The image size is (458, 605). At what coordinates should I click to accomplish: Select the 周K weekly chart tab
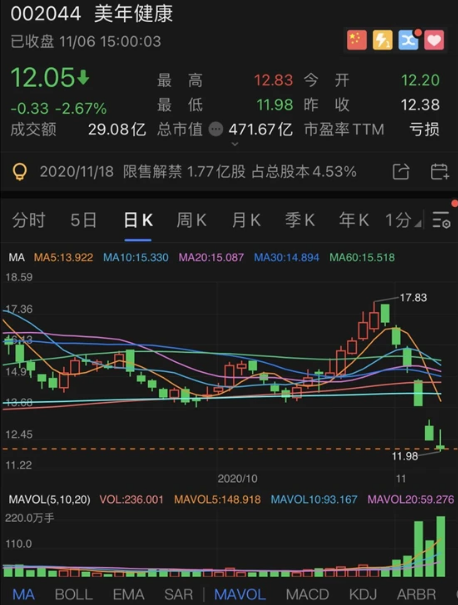click(191, 220)
